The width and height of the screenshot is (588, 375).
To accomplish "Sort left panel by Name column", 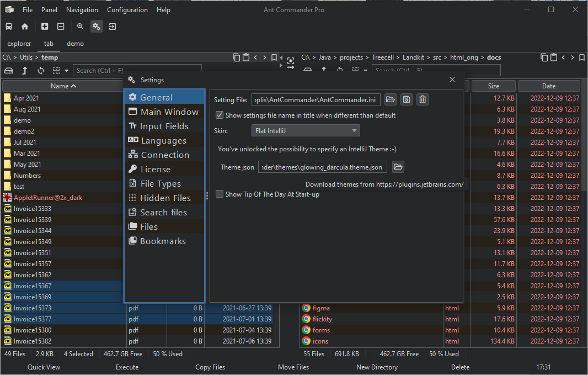I will pyautogui.click(x=63, y=86).
